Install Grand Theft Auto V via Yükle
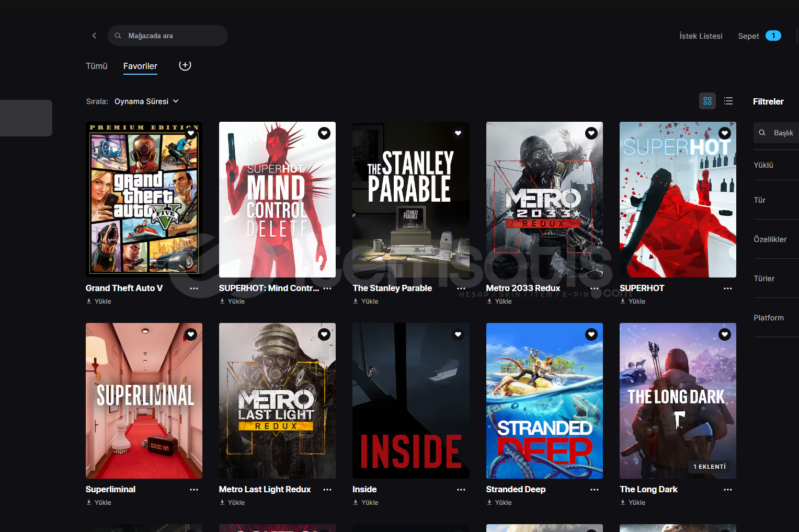The width and height of the screenshot is (799, 532). click(99, 302)
